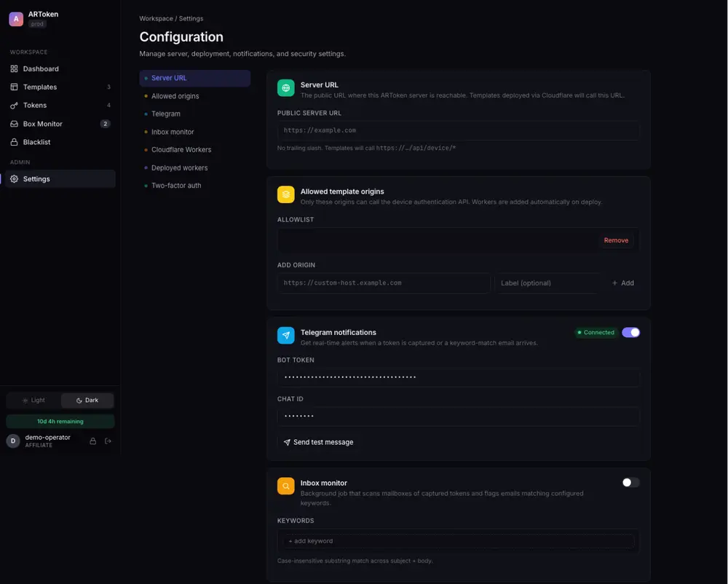Click the Tokens key icon
This screenshot has height=584, width=728.
pyautogui.click(x=14, y=106)
